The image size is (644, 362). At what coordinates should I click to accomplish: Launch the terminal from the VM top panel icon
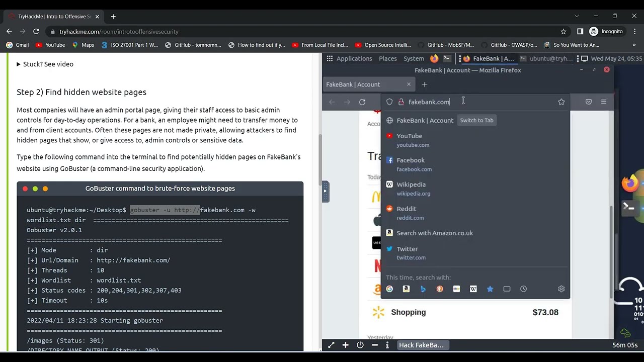click(x=447, y=58)
